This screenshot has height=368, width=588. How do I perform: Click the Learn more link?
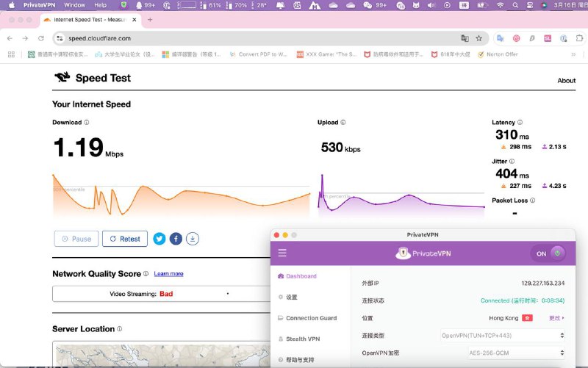tap(168, 274)
